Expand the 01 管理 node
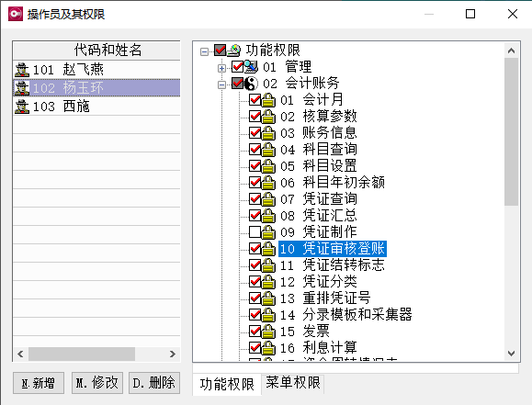This screenshot has width=532, height=405. [221, 68]
